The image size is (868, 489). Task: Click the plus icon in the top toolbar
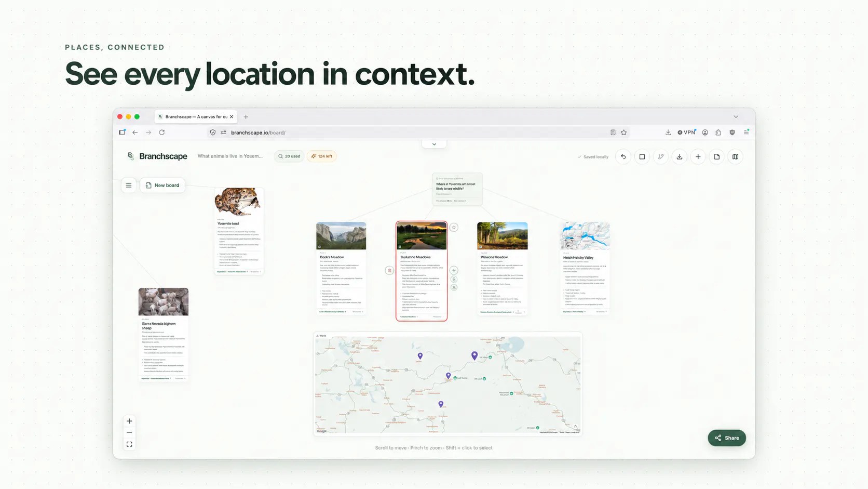698,156
